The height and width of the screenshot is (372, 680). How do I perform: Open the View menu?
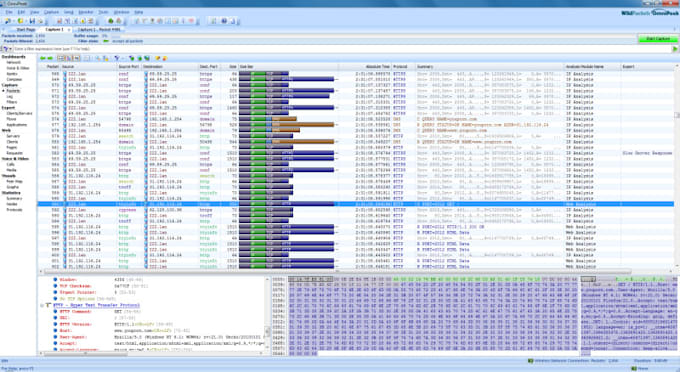pyautogui.click(x=34, y=12)
